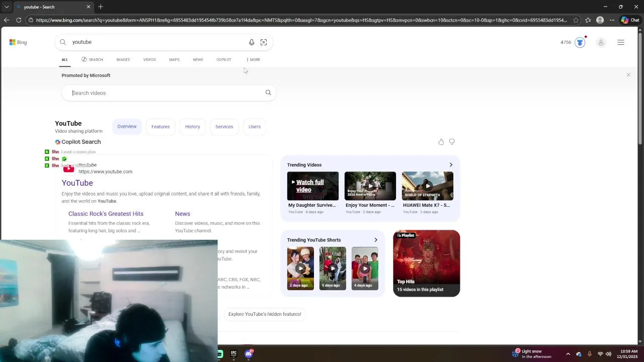Expand Trending YouTube Shorts with arrow
Image resolution: width=644 pixels, height=362 pixels.
tap(376, 240)
